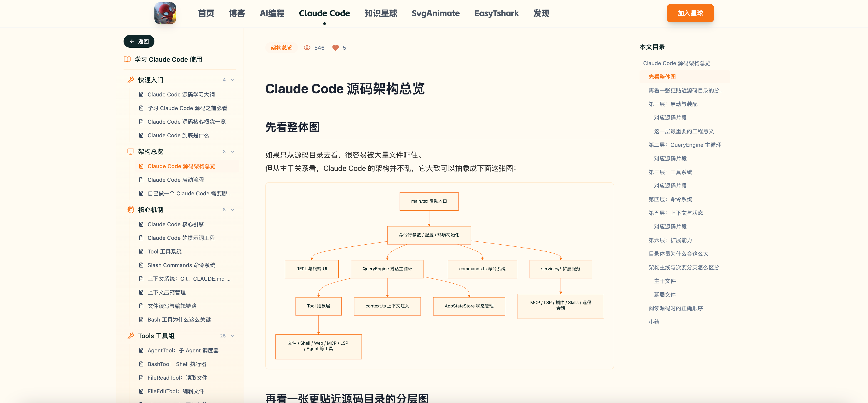Click the 架构总览 category tag above title
This screenshot has height=403, width=868.
click(x=281, y=48)
